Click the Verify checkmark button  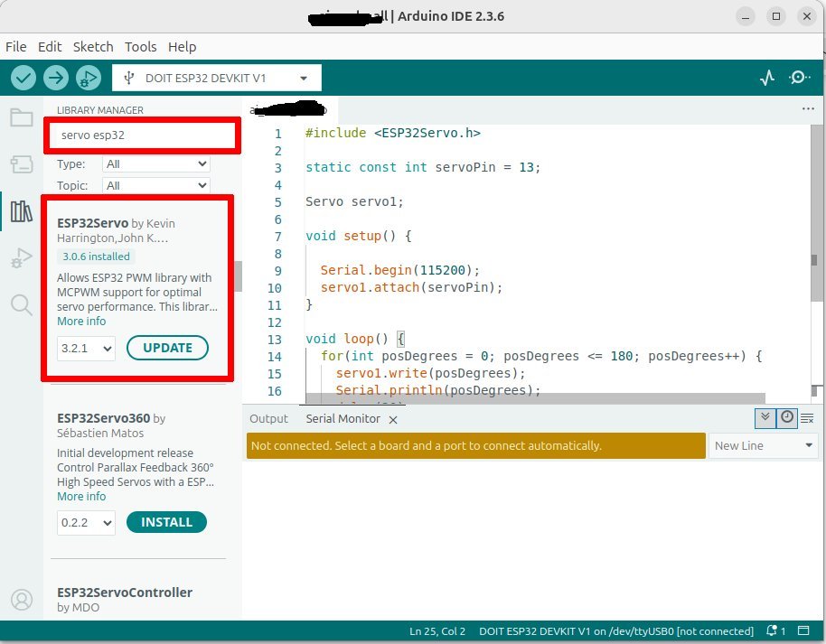(23, 78)
